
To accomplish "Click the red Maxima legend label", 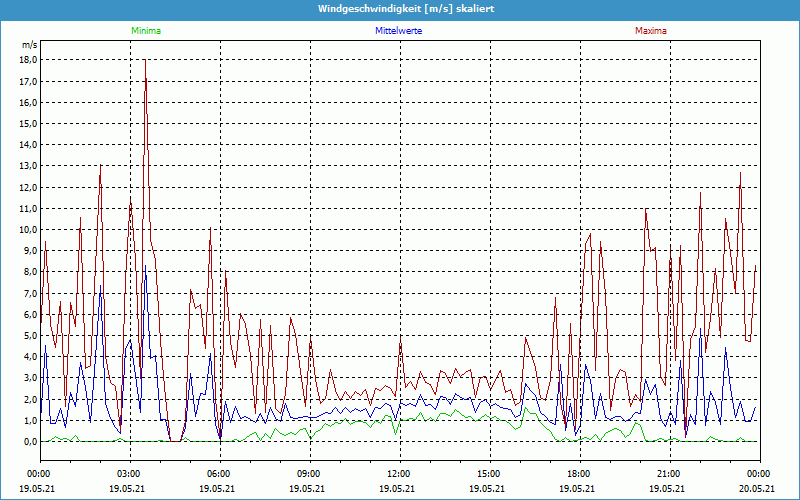I will (x=651, y=31).
